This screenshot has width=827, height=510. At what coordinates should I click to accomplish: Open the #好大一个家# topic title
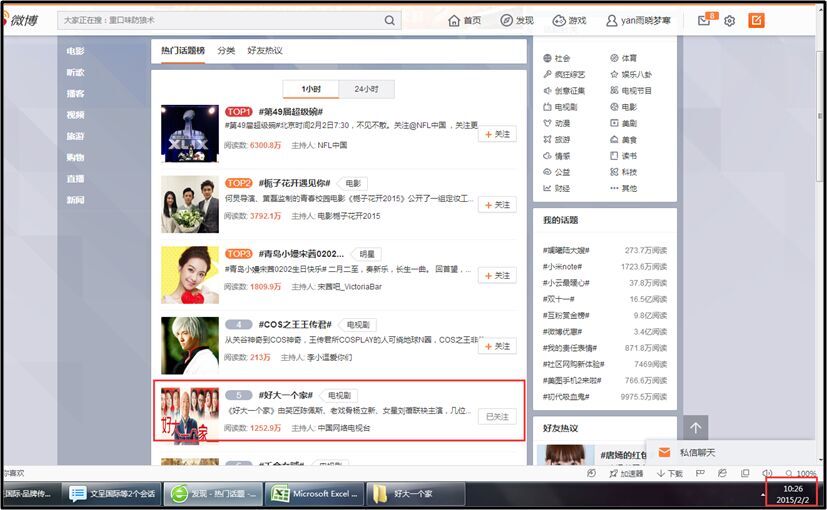[x=286, y=395]
